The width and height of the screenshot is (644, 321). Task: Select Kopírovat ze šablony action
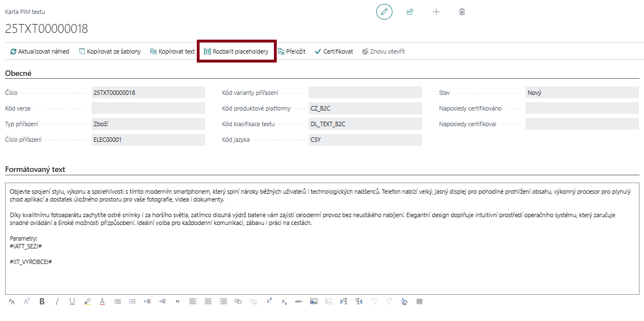coord(110,51)
